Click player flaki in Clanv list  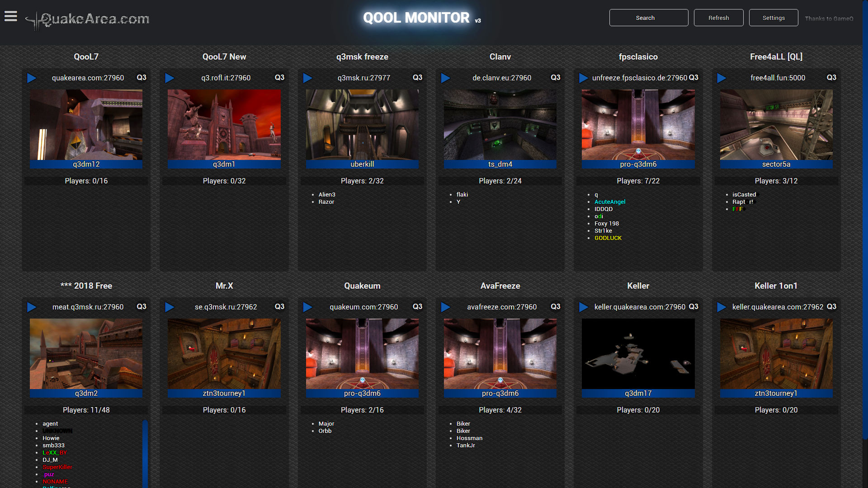462,195
